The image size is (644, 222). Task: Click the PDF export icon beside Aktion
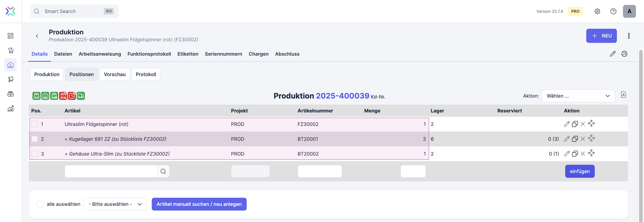pyautogui.click(x=623, y=95)
